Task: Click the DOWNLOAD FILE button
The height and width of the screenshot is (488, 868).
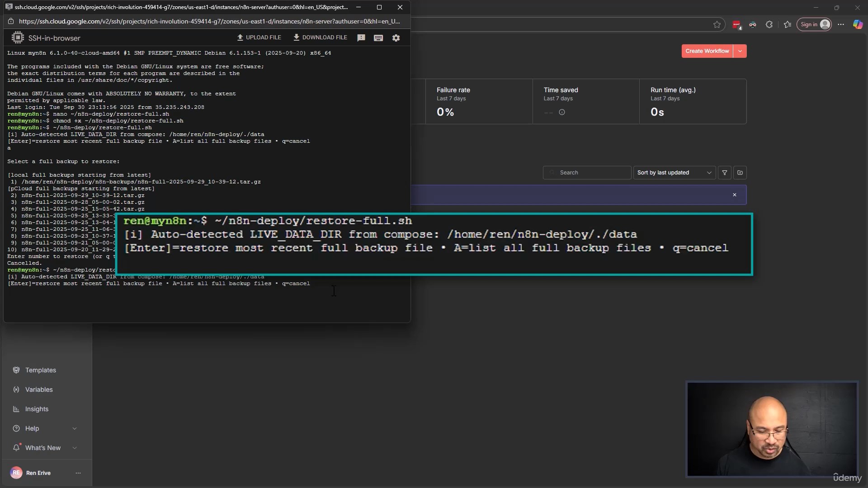Action: tap(320, 38)
